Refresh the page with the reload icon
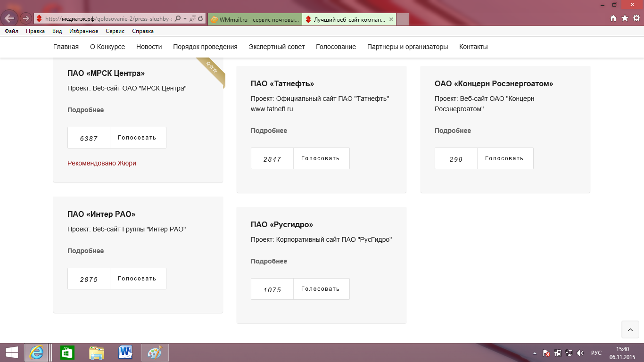 click(x=200, y=19)
